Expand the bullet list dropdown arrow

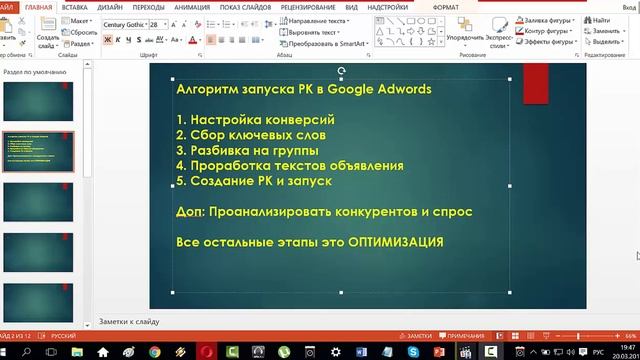click(x=218, y=24)
